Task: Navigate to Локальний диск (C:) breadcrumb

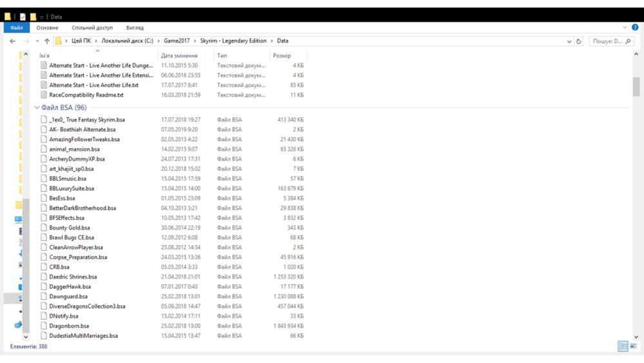Action: (128, 41)
